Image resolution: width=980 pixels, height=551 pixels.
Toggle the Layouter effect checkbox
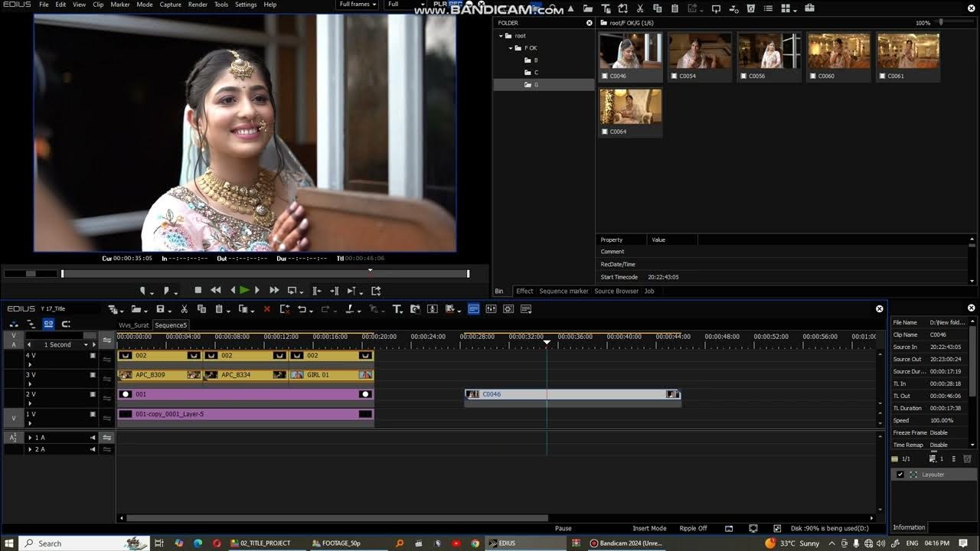[x=900, y=474]
